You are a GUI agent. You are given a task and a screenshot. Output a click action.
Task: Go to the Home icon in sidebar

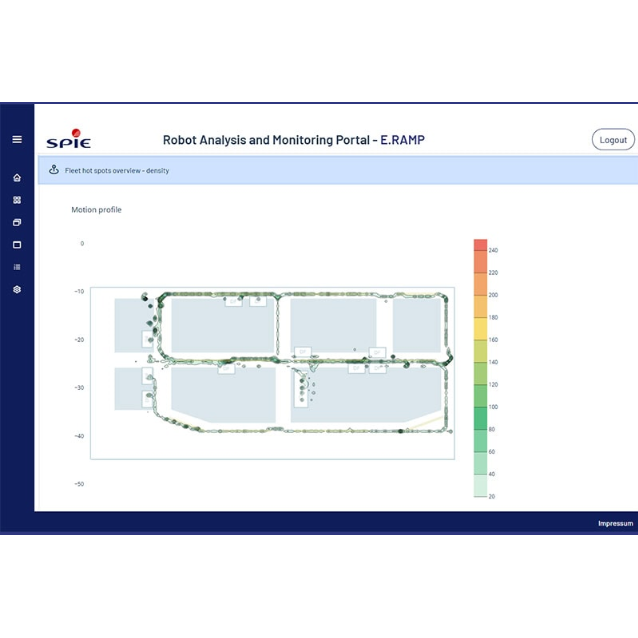coord(17,178)
